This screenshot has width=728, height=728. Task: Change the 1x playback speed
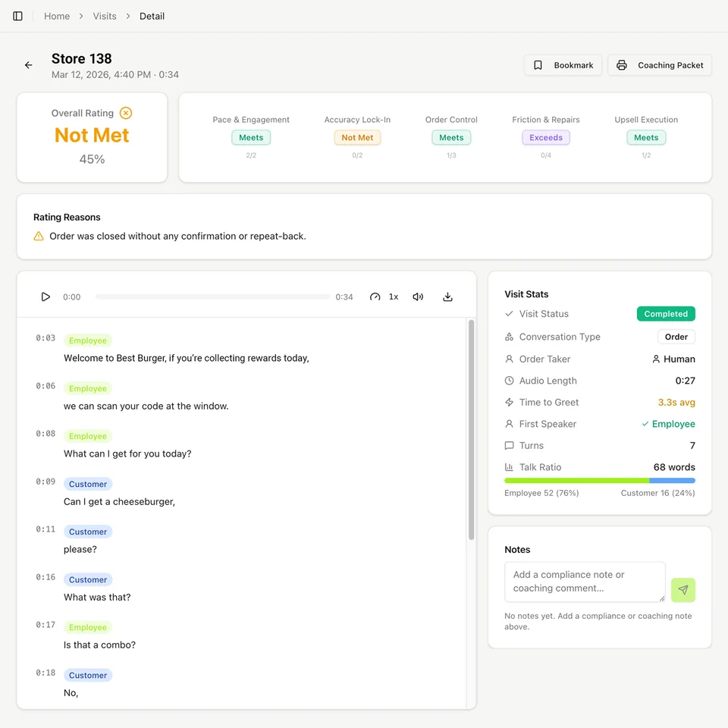pyautogui.click(x=394, y=297)
